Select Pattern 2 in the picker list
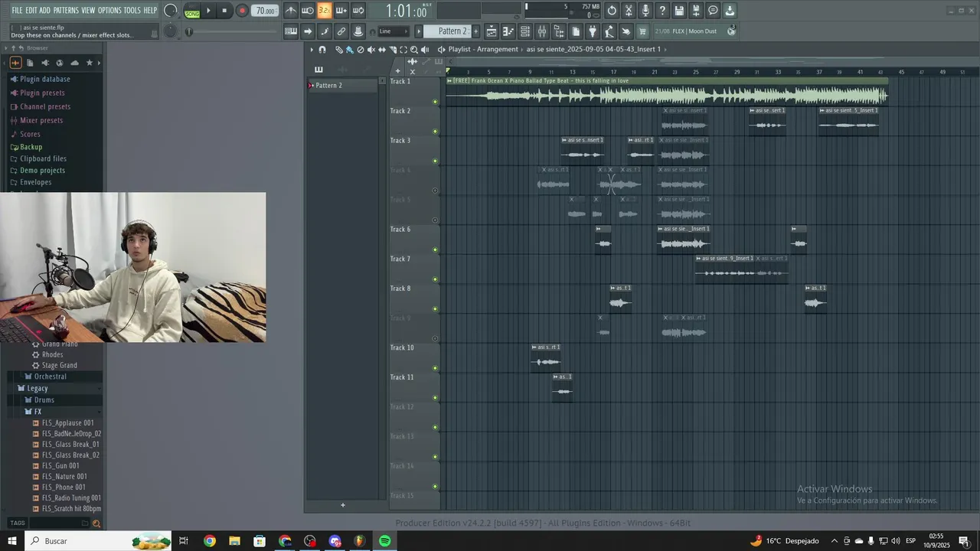This screenshot has height=551, width=980. 342,85
